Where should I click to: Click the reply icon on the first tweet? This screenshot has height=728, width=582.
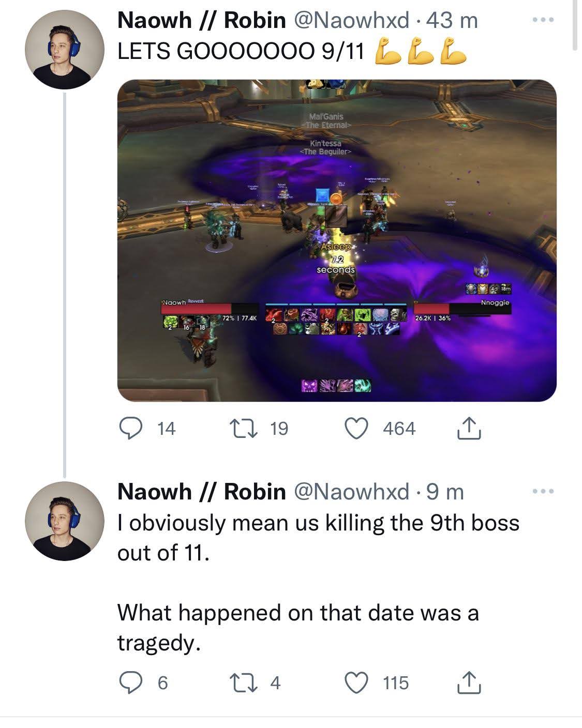click(129, 429)
